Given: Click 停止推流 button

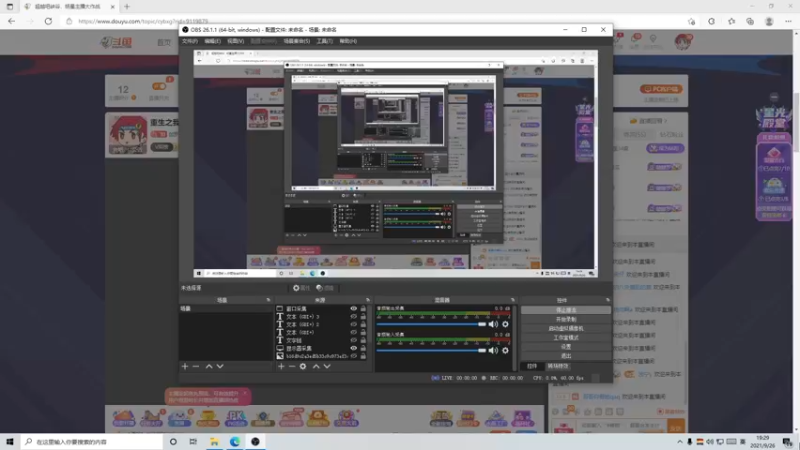Looking at the screenshot, I should coord(566,310).
